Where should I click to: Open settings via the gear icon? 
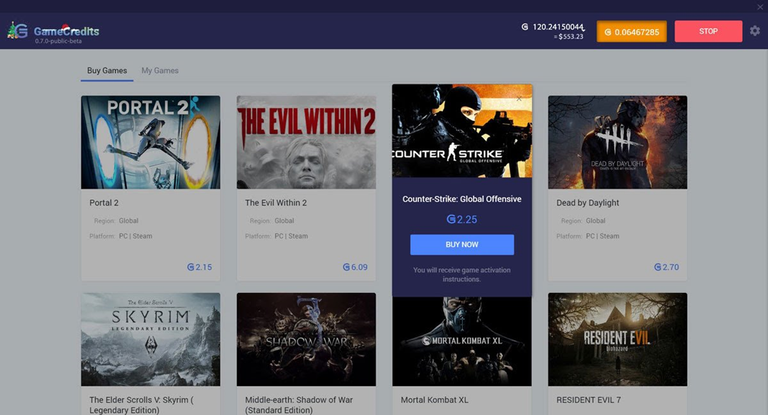click(x=755, y=31)
